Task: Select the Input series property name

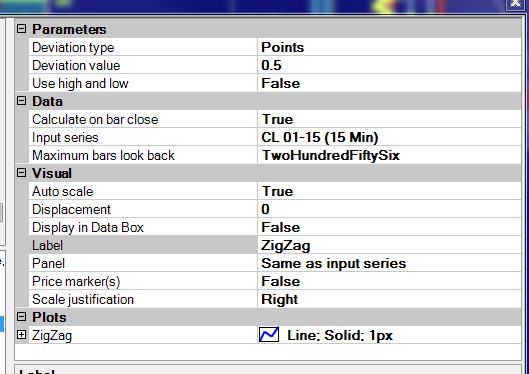Action: point(65,137)
